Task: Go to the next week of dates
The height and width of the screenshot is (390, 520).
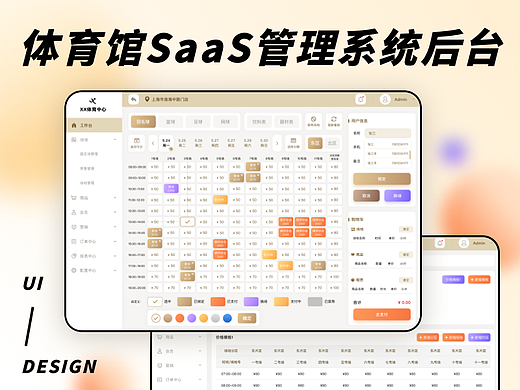Action: 277,143
